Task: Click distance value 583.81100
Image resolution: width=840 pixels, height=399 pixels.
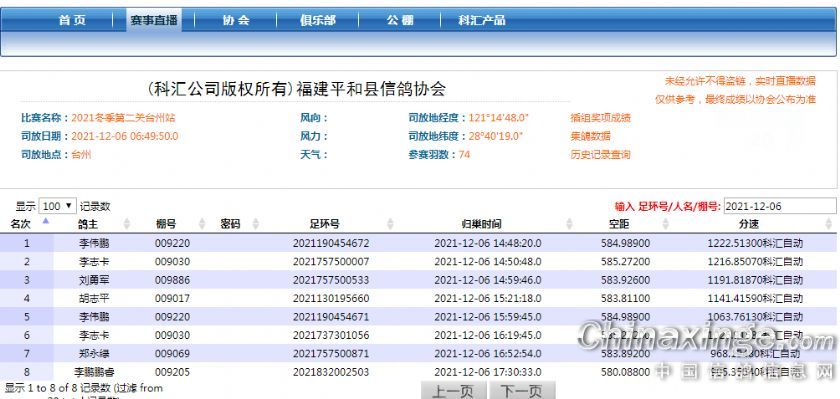Action: click(x=625, y=298)
